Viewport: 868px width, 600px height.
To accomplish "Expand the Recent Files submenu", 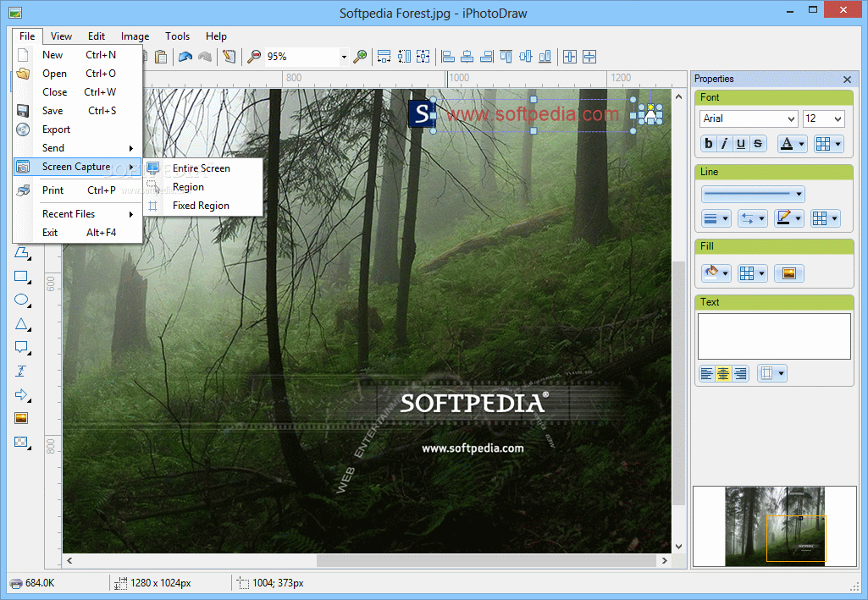I will (78, 214).
